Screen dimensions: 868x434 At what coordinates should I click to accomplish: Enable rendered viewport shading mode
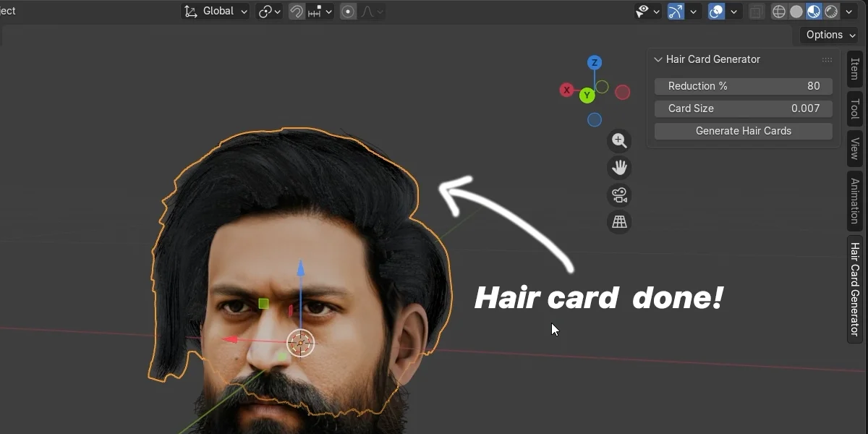coord(832,11)
